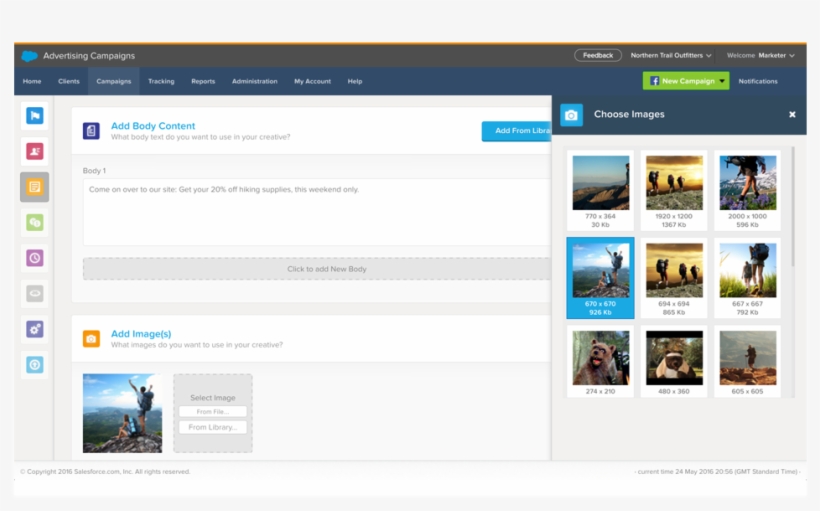Select the 480 x 360 image thumbnail
Image resolution: width=820 pixels, height=511 pixels.
674,361
